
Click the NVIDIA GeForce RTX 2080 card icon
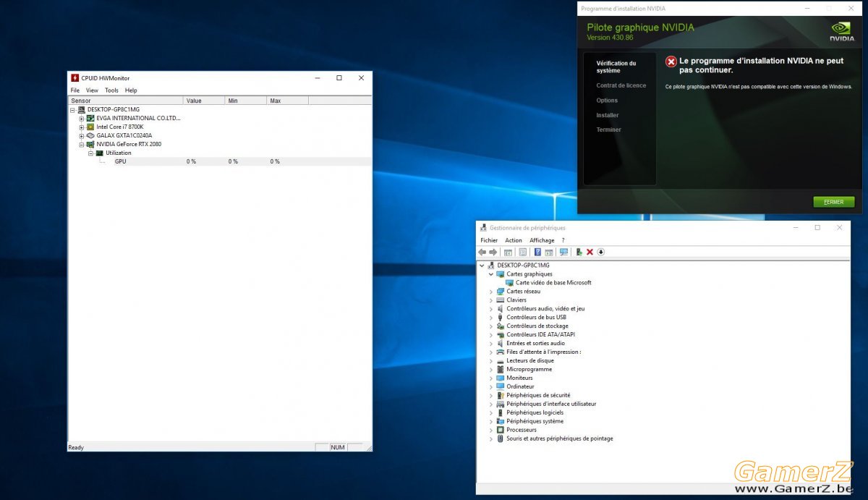[90, 144]
